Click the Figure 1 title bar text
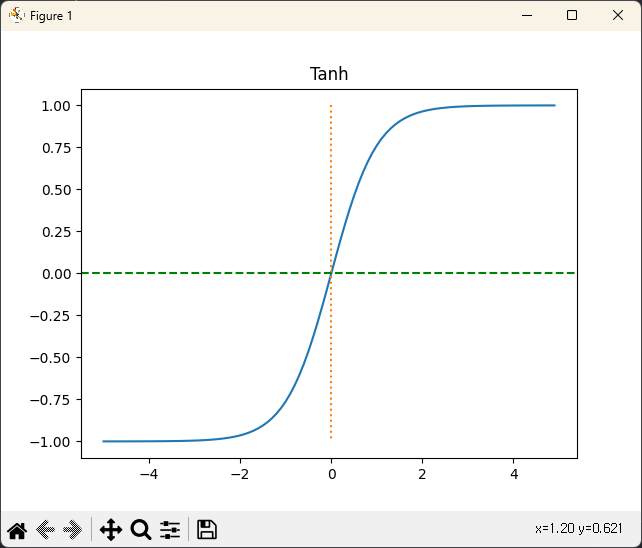The width and height of the screenshot is (642, 548). click(x=51, y=16)
